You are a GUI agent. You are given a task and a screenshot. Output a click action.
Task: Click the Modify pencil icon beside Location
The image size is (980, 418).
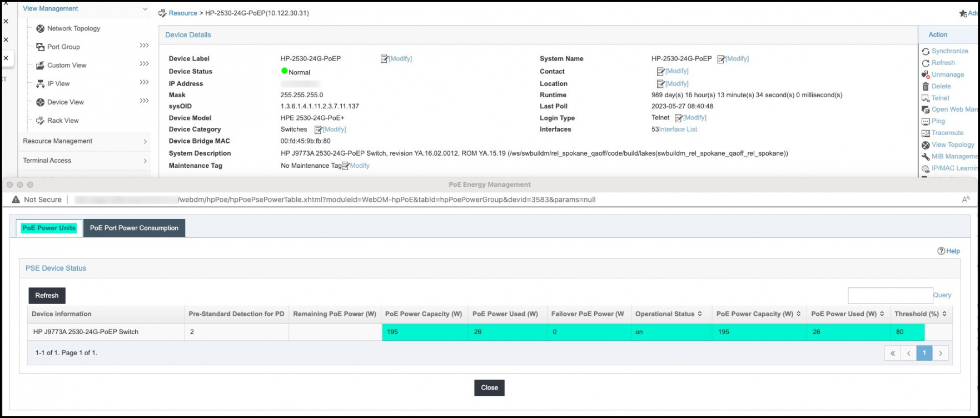(x=661, y=84)
